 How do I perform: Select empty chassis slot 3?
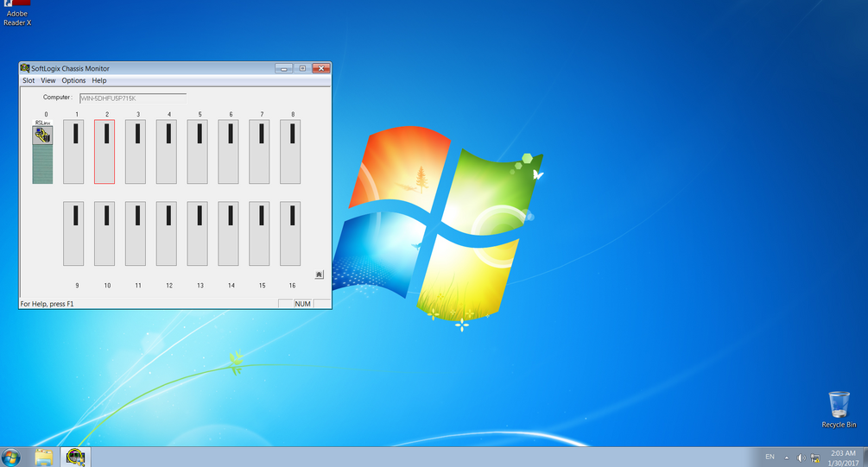[136, 152]
